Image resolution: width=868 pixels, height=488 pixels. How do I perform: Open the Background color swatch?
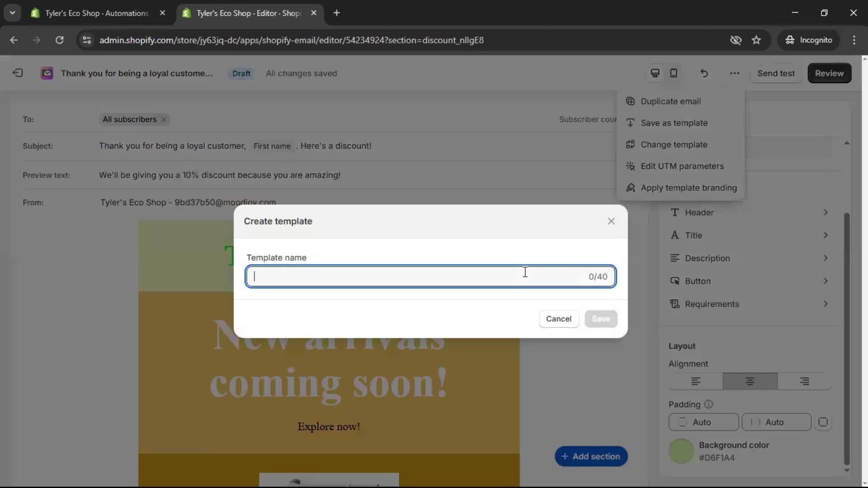[x=681, y=451]
